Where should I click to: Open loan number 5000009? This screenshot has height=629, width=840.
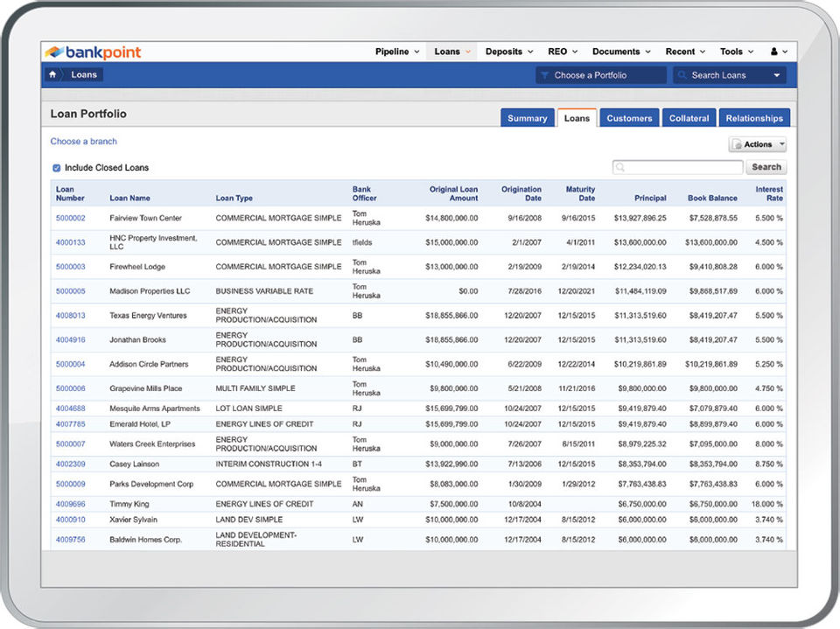click(x=71, y=484)
